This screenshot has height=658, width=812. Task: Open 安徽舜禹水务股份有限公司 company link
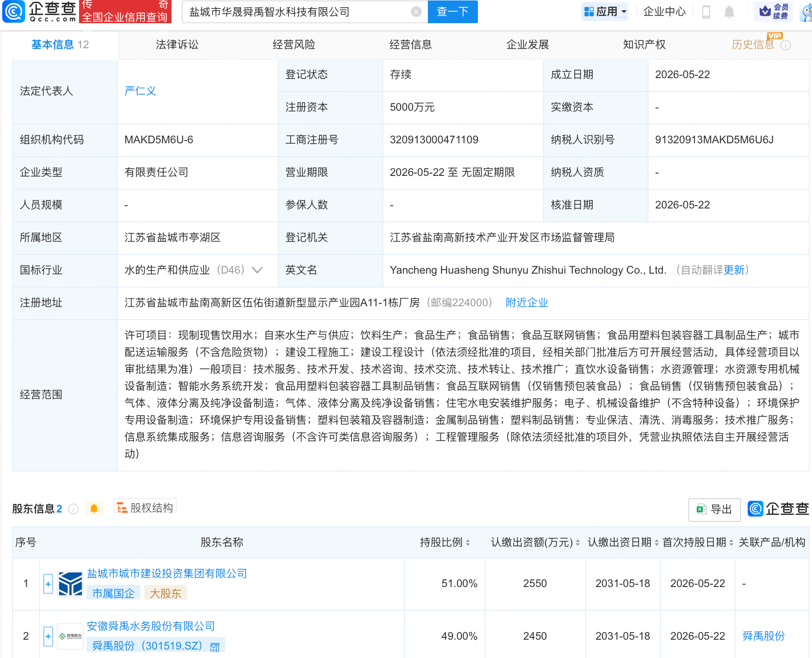point(151,626)
